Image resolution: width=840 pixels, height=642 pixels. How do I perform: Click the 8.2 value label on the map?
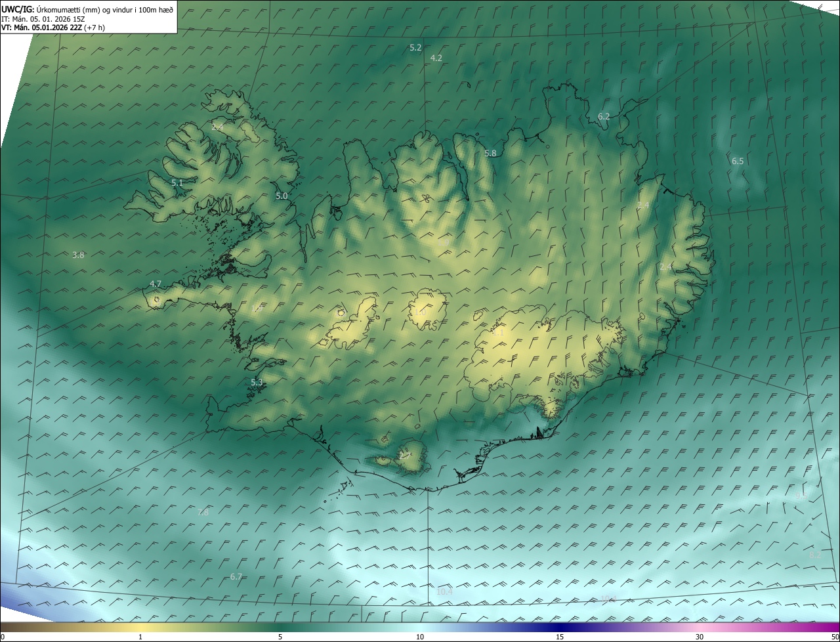point(815,555)
